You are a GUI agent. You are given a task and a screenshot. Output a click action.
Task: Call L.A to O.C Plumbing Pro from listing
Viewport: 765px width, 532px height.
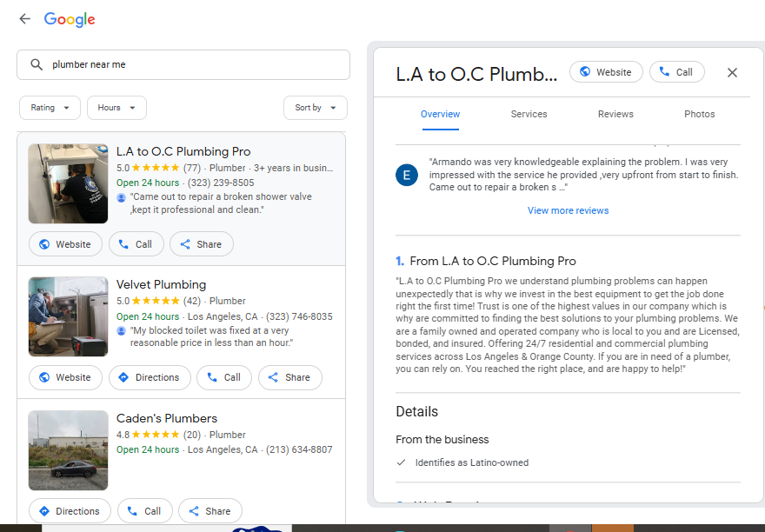(x=136, y=244)
